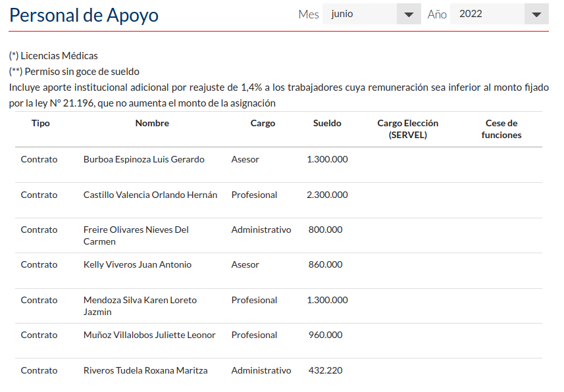564x392 pixels.
Task: Click the 432.220 salary value
Action: pos(325,370)
